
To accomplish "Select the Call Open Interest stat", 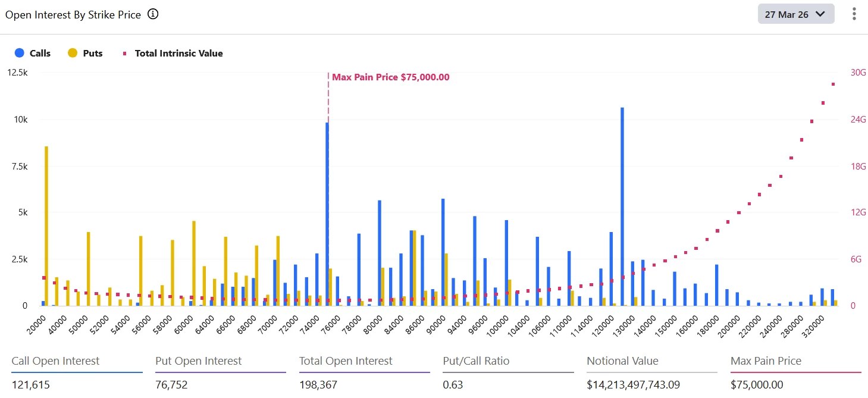I will click(x=55, y=361).
